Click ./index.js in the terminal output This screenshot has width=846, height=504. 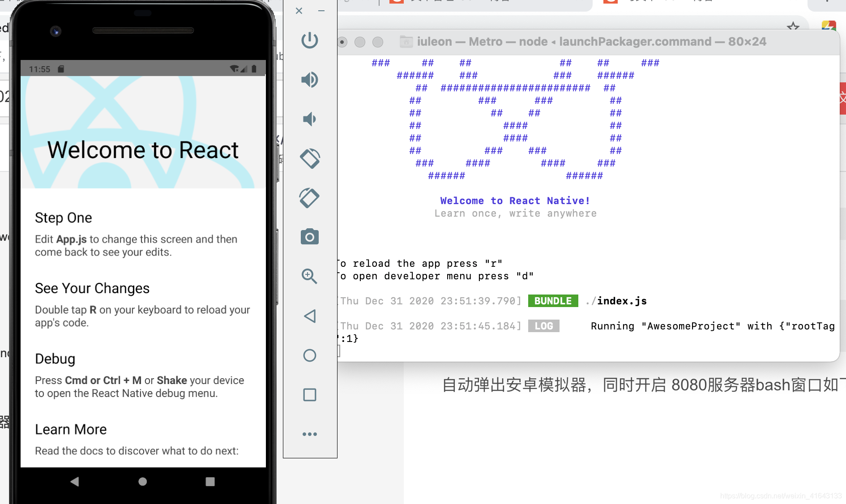616,301
